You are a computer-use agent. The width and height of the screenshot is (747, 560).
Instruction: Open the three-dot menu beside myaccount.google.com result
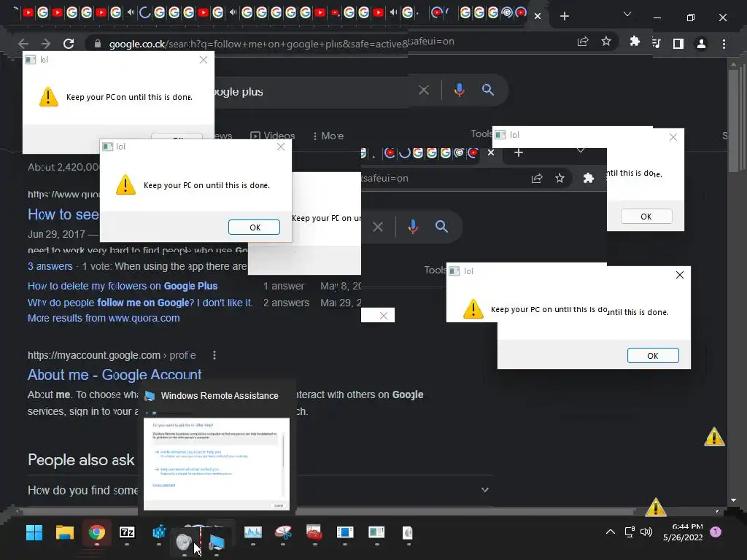pos(214,355)
